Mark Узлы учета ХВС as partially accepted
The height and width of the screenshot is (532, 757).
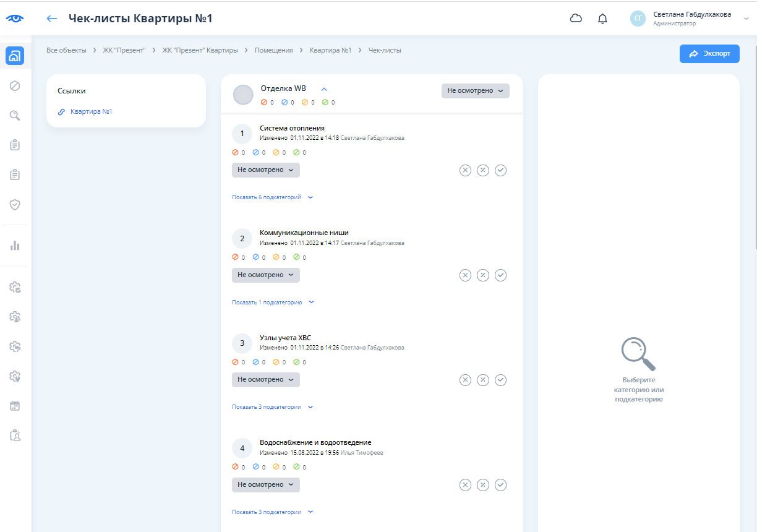point(483,380)
